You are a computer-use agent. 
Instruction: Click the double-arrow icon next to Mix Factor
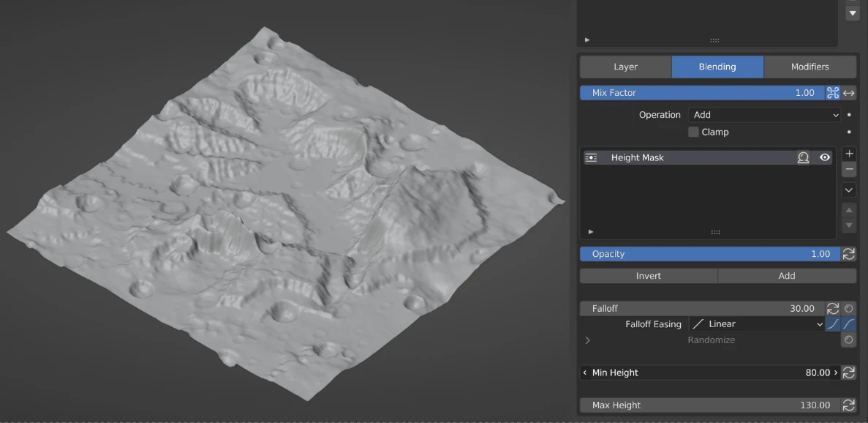[x=849, y=93]
